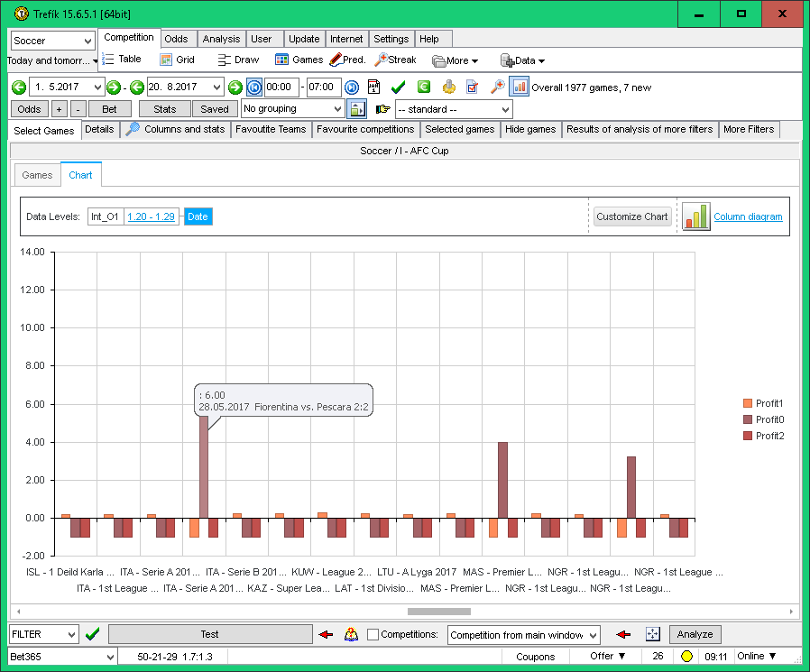Click the pointing hand icon beside grouping
Image resolution: width=810 pixels, height=672 pixels.
[383, 109]
